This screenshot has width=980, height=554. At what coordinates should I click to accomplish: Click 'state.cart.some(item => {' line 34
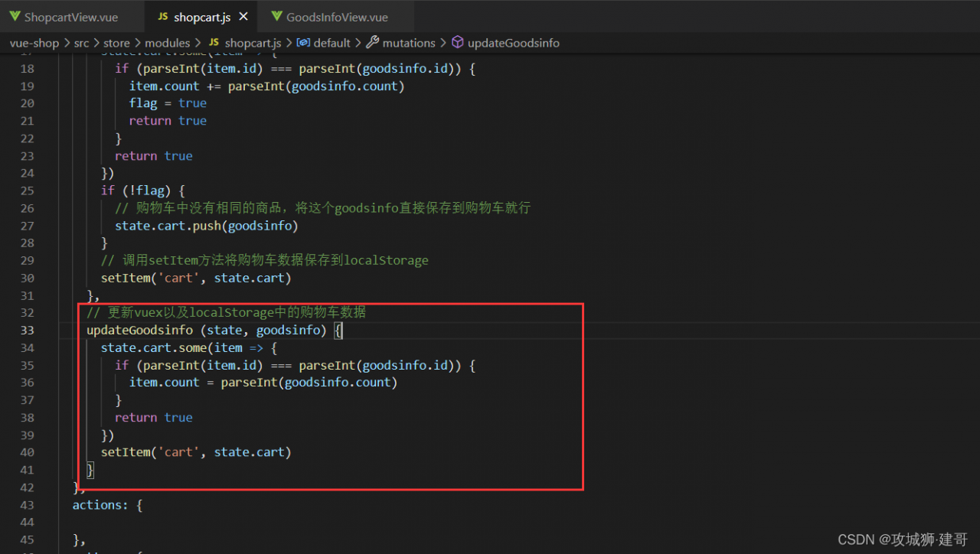pos(189,348)
